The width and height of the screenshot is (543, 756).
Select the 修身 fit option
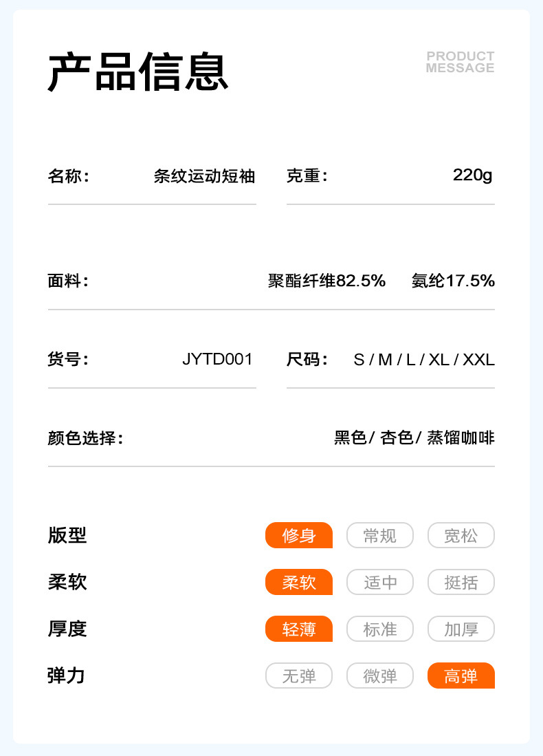[299, 535]
